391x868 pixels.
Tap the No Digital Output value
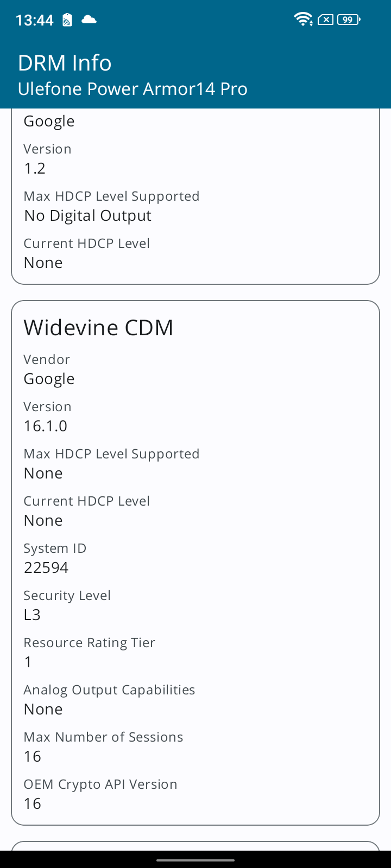(x=87, y=216)
